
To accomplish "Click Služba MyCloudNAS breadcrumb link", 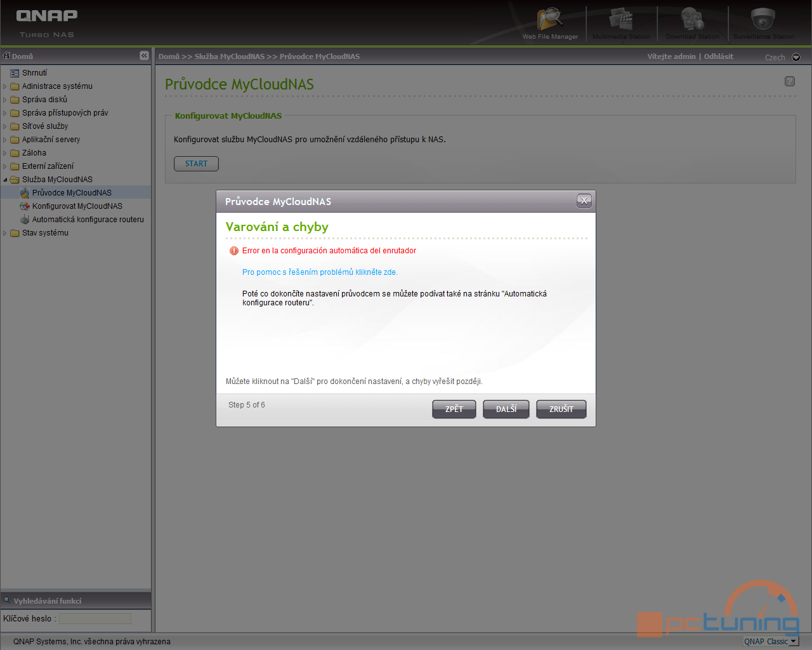I will point(230,56).
